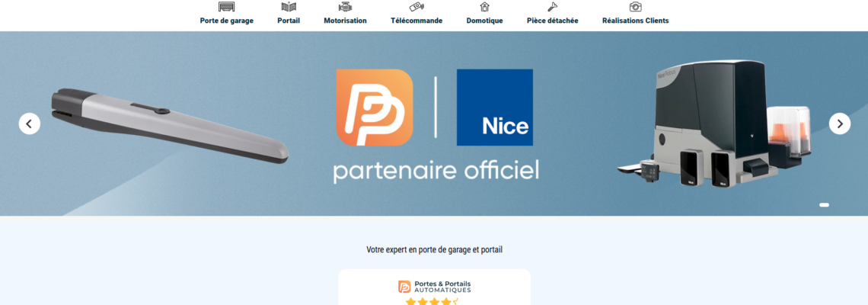Open the Porte de garage menu

226,21
